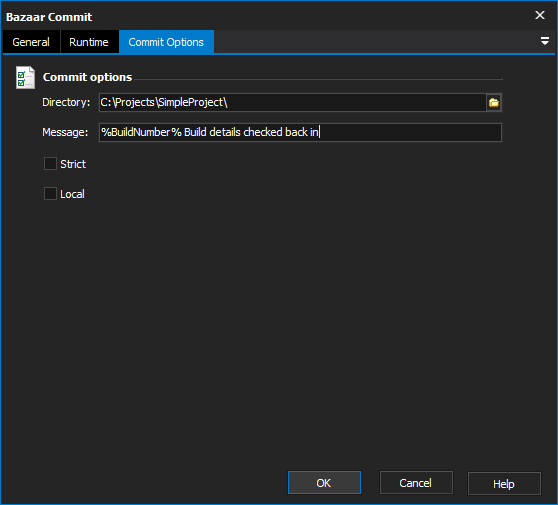Click the Commit options checklist icon
Screen dimensions: 558x505
25,78
